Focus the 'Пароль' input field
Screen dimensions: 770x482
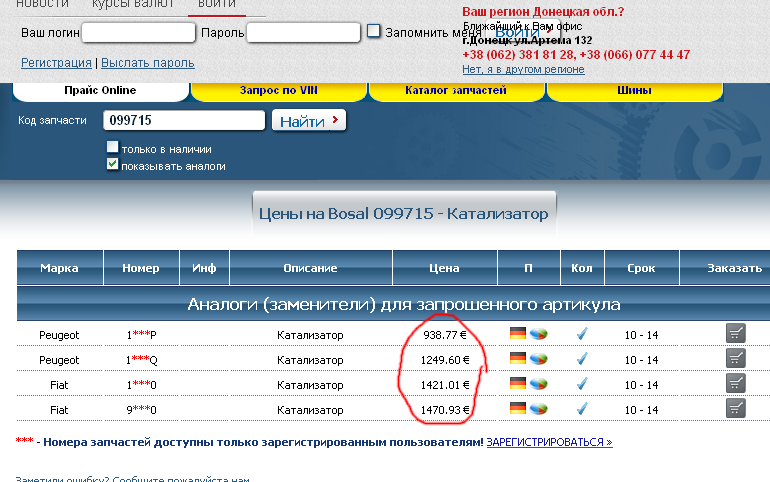point(303,33)
